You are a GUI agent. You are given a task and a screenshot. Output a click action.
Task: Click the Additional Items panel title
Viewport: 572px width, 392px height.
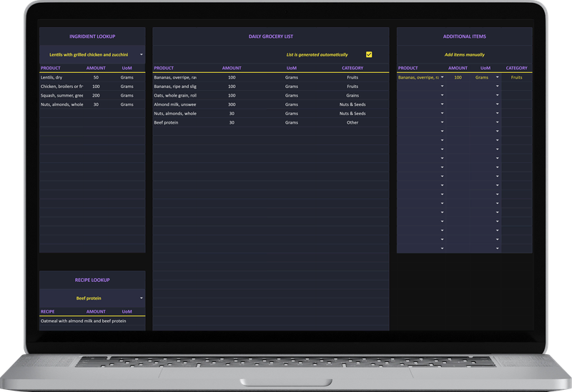coord(464,36)
